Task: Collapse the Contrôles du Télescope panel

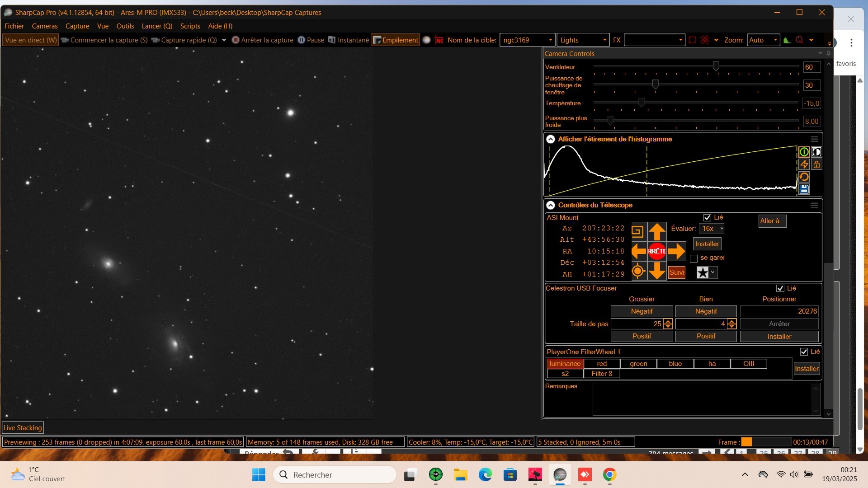Action: [x=550, y=206]
